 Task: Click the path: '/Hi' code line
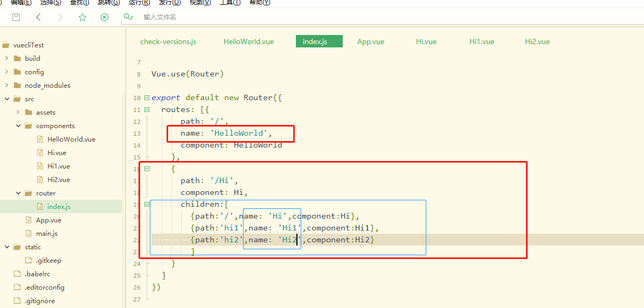click(209, 180)
